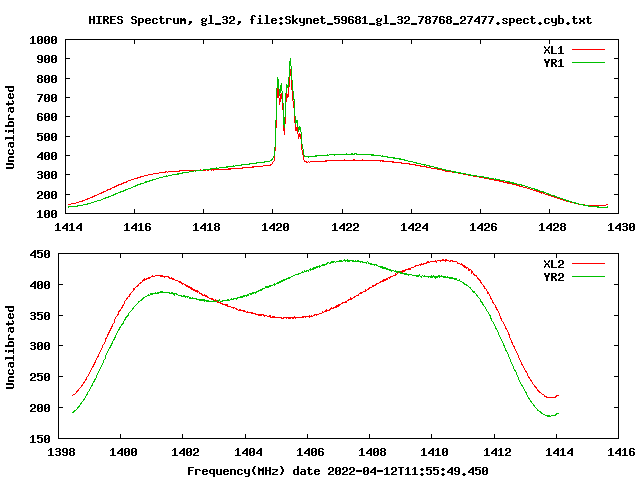Click the 250 y-axis value in lower plot
Image resolution: width=640 pixels, height=480 pixels.
(40, 377)
